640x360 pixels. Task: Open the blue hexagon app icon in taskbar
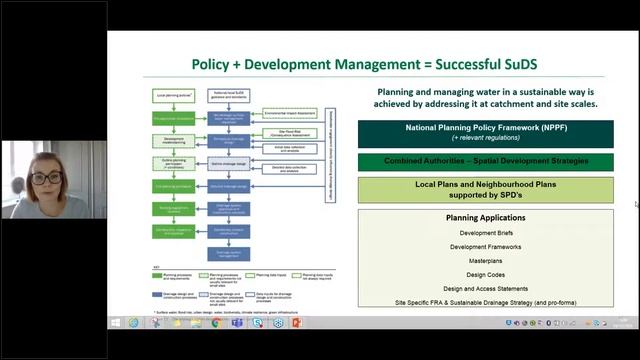278,323
